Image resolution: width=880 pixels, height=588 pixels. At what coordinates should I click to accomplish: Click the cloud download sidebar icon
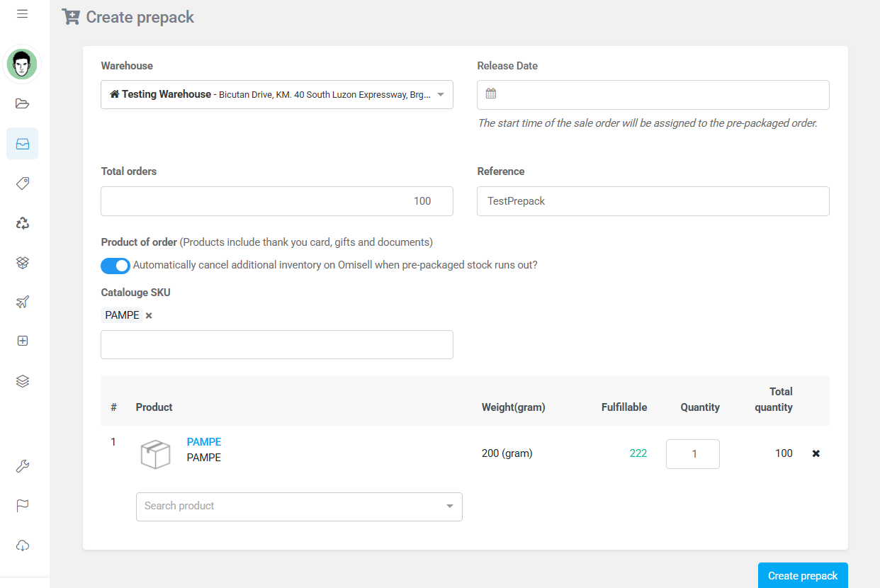tap(22, 545)
